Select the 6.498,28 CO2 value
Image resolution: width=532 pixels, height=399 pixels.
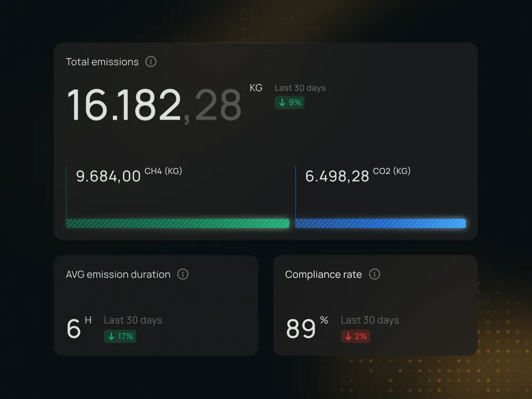(337, 176)
